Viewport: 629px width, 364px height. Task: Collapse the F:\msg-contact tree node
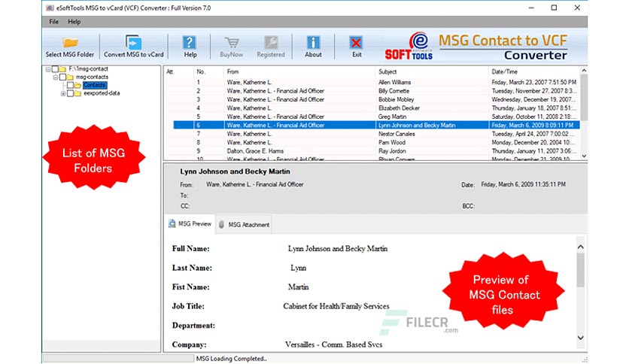(x=48, y=69)
